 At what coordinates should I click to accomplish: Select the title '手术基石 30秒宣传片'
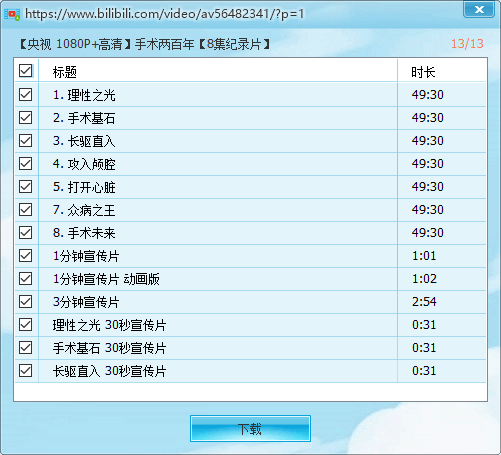pos(109,348)
